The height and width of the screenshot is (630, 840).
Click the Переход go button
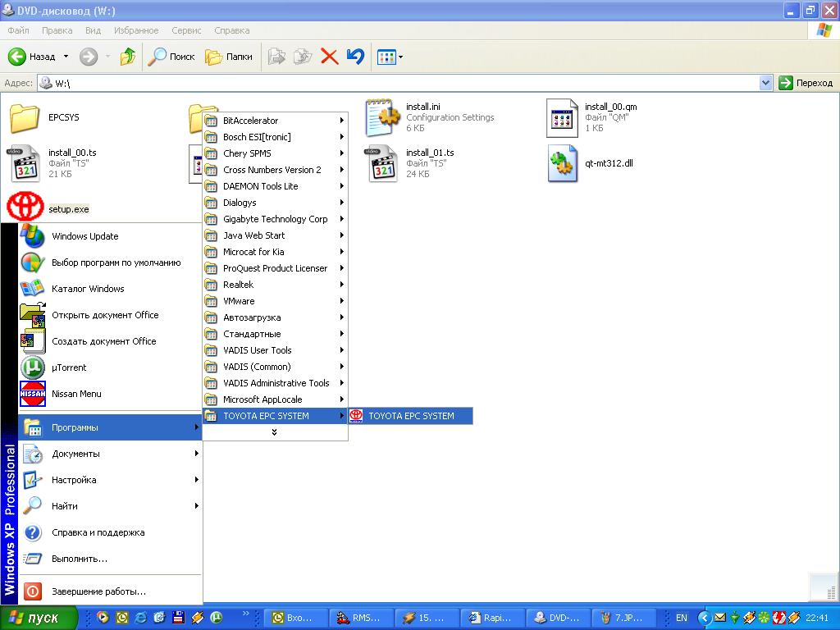click(x=806, y=83)
